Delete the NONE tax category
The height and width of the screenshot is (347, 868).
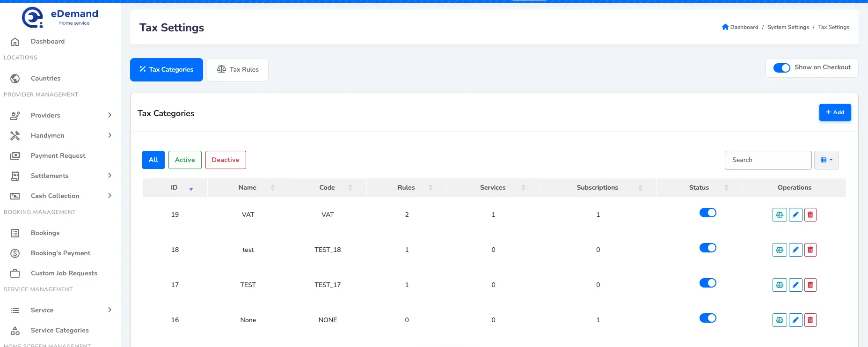click(810, 320)
